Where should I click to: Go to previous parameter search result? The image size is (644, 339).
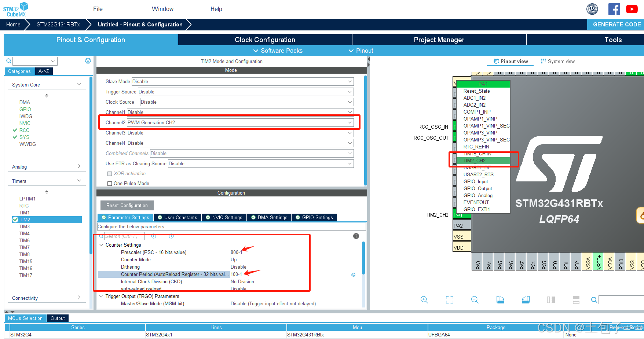[x=154, y=236]
